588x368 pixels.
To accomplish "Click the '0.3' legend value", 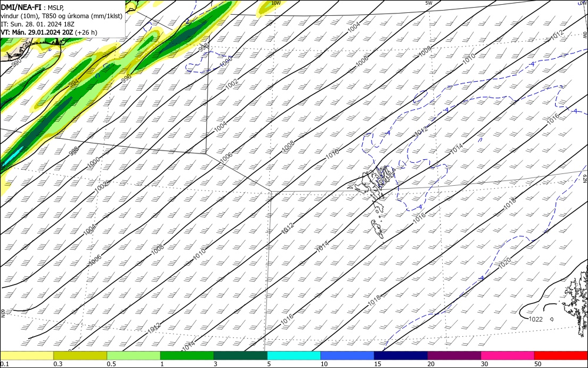I will click(58, 364).
